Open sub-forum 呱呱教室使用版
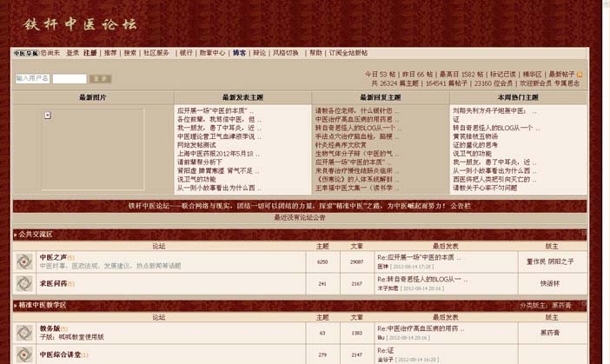This screenshot has height=364, width=610. pyautogui.click(x=82, y=337)
